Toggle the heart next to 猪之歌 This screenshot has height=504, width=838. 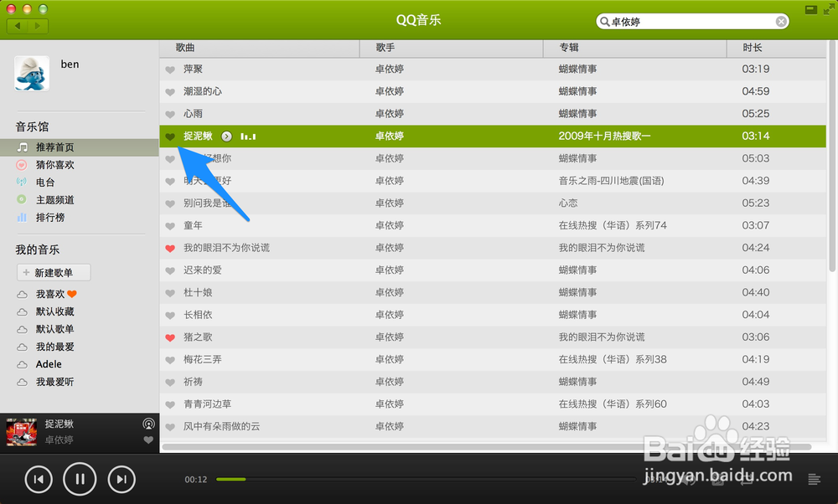[x=170, y=337]
